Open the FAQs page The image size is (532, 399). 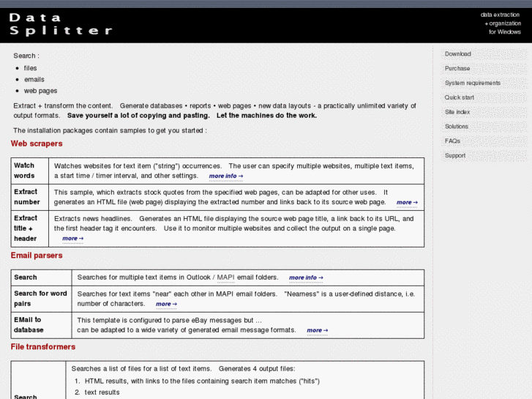pyautogui.click(x=452, y=141)
